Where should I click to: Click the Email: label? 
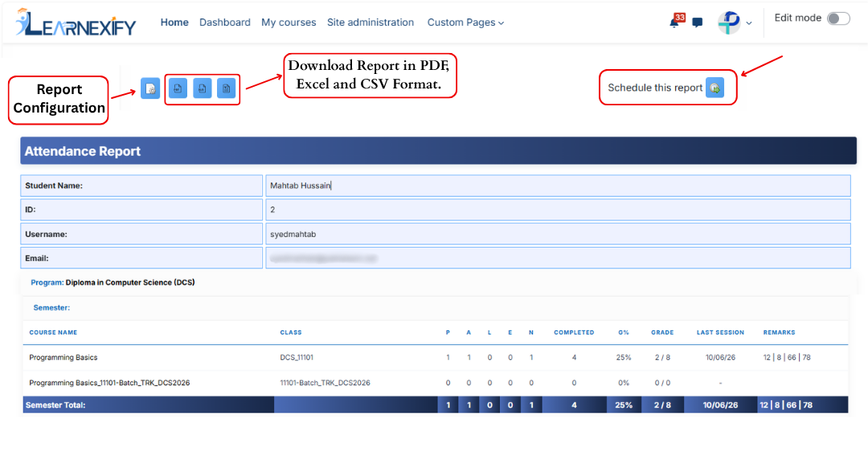(36, 258)
